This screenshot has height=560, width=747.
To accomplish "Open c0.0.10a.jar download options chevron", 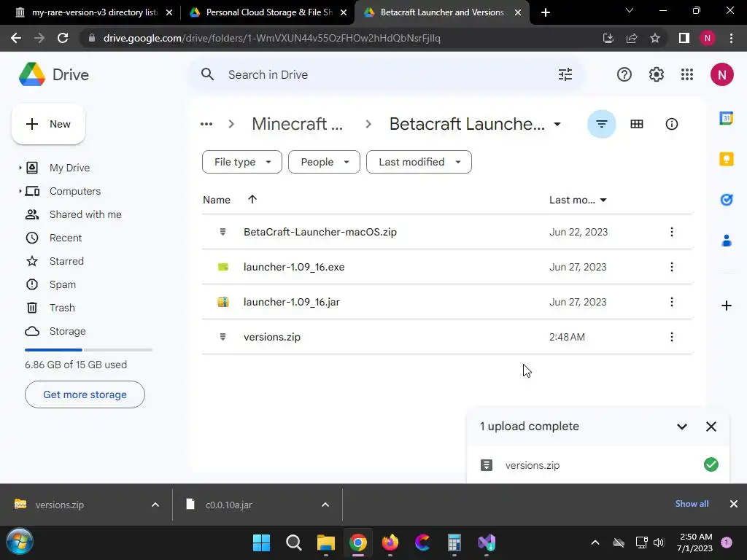I will 325,505.
